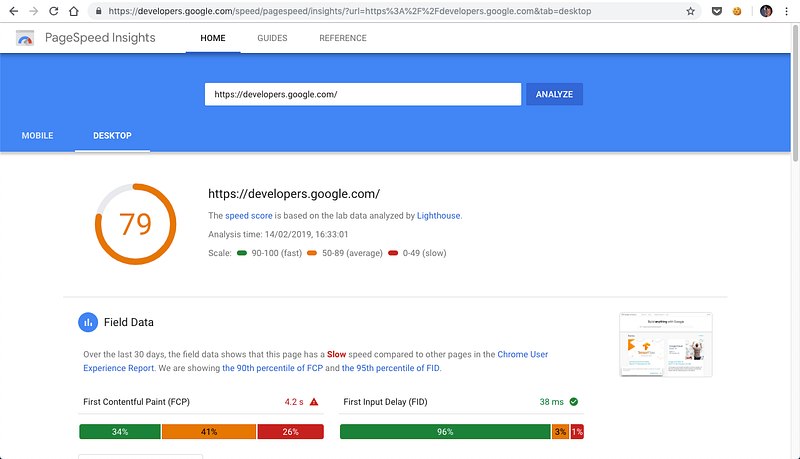The image size is (800, 459).
Task: Open Chrome three-dot menu
Action: [786, 11]
